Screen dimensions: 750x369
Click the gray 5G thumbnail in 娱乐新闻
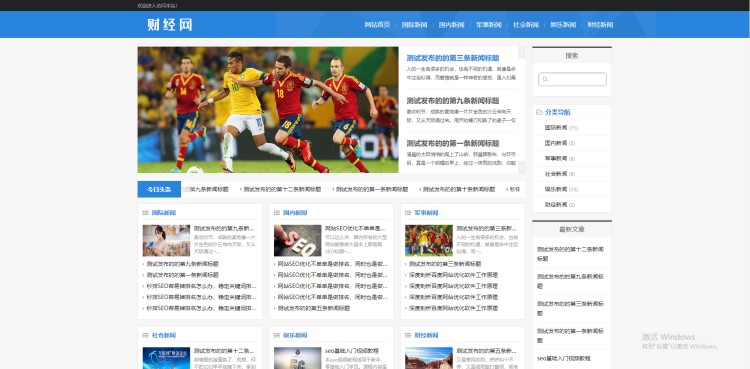point(298,358)
